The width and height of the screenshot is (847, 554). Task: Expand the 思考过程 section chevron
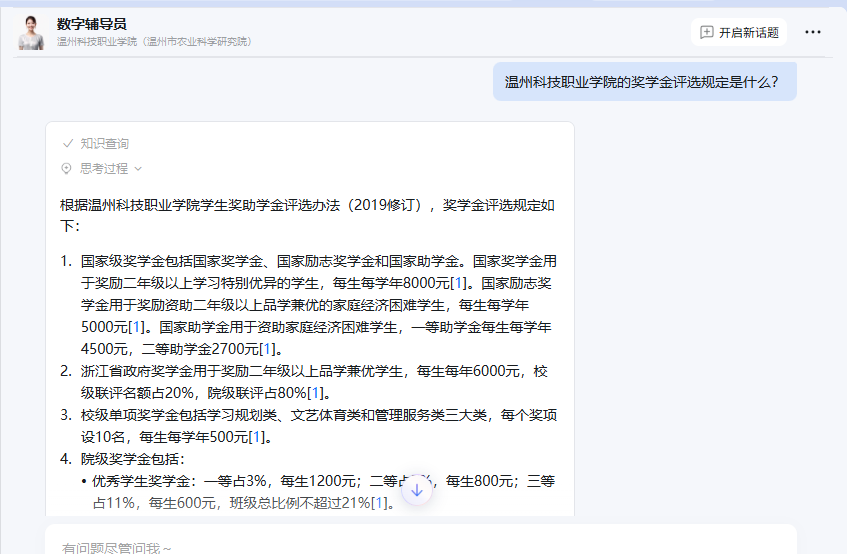(138, 169)
